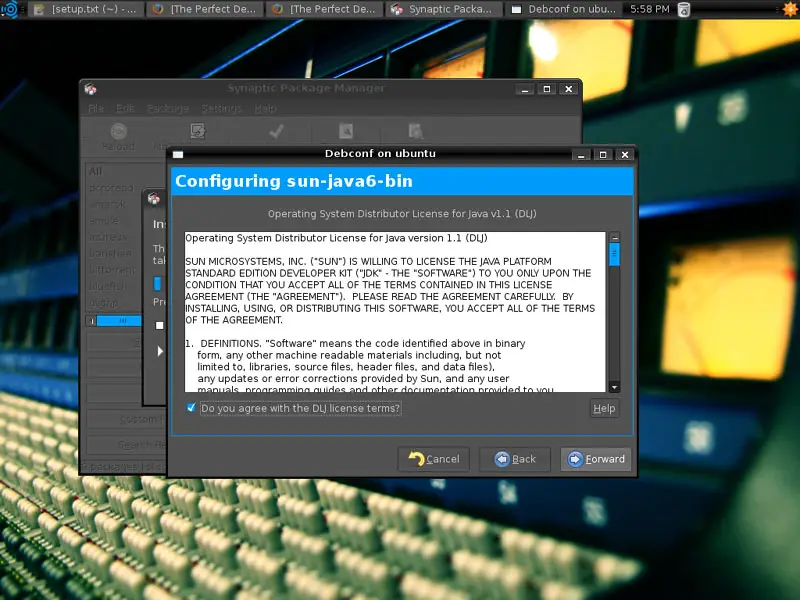Click the scrollbar up arrow in license box
The image size is (800, 600).
(614, 238)
